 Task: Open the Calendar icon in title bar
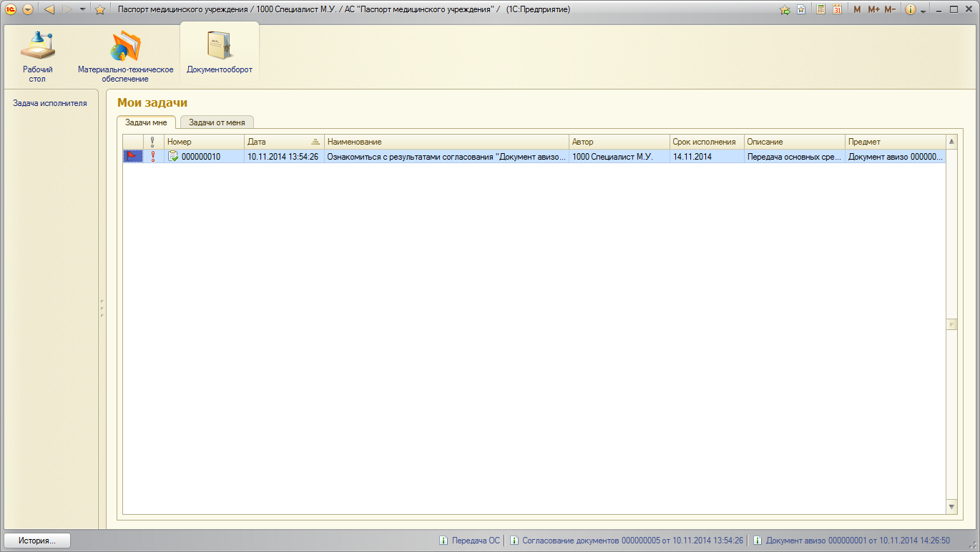coord(837,9)
